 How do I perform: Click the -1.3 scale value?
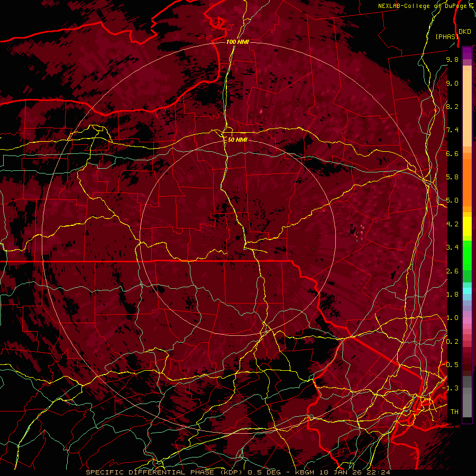tap(450, 388)
